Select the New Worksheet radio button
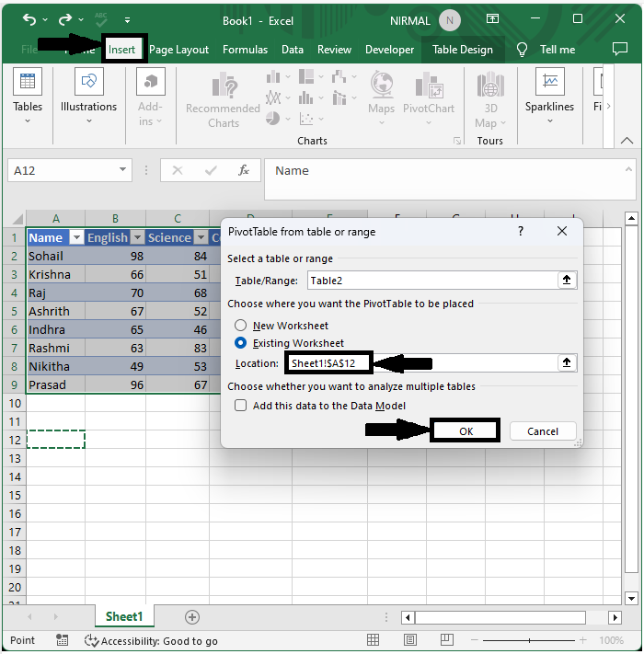Image resolution: width=644 pixels, height=654 pixels. (240, 326)
